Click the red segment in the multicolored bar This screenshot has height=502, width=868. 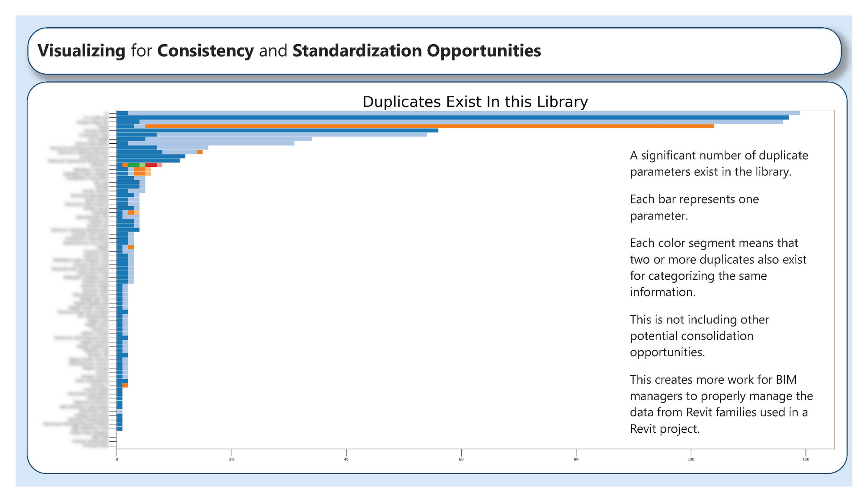[151, 165]
